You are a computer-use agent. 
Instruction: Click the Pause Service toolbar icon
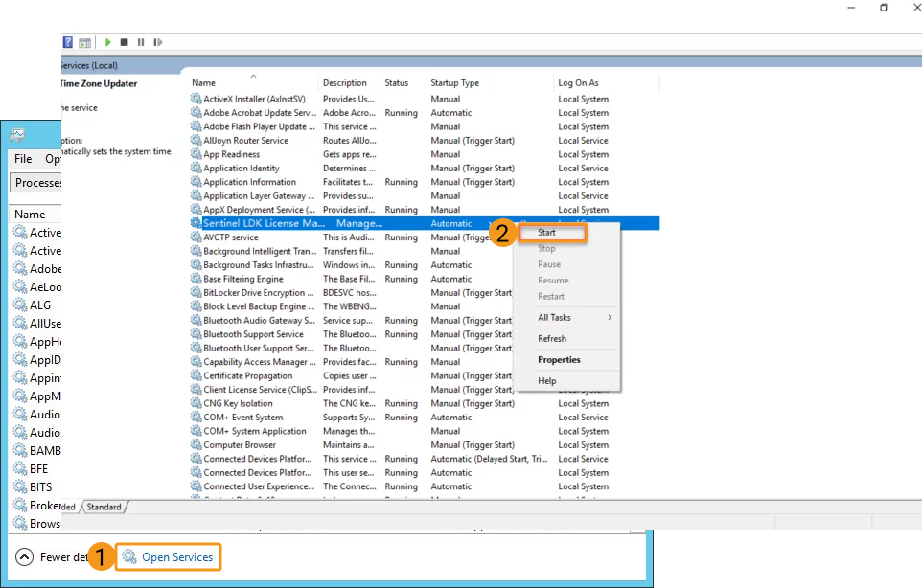(x=141, y=42)
